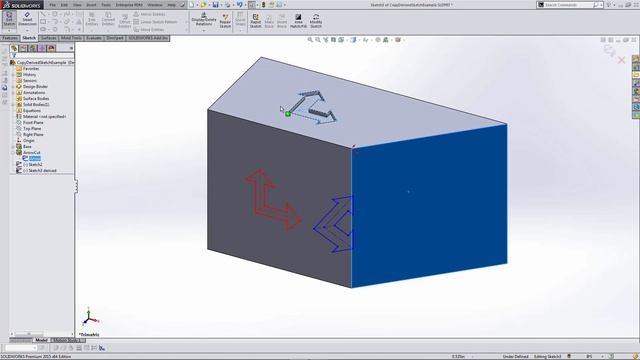This screenshot has width=640, height=360.
Task: Open the Insert menu
Action: coord(91,5)
